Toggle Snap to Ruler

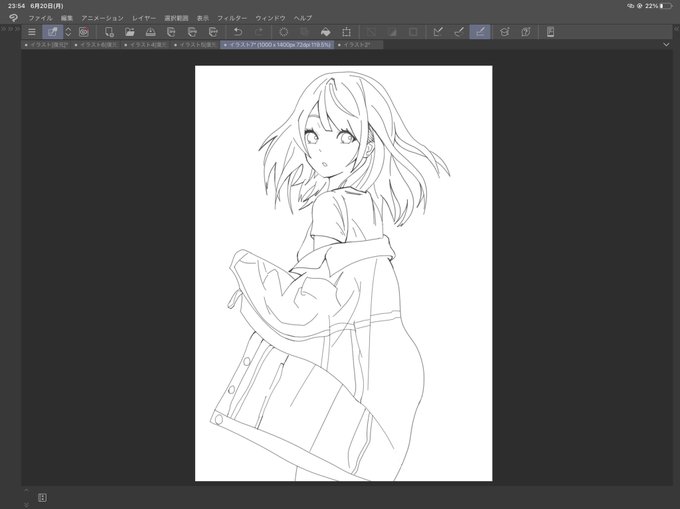point(438,32)
